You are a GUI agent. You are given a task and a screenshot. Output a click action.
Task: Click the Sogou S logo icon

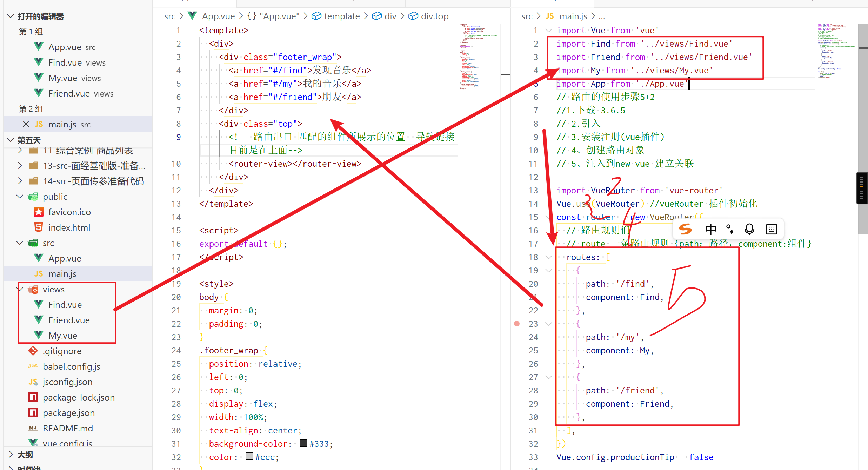685,229
